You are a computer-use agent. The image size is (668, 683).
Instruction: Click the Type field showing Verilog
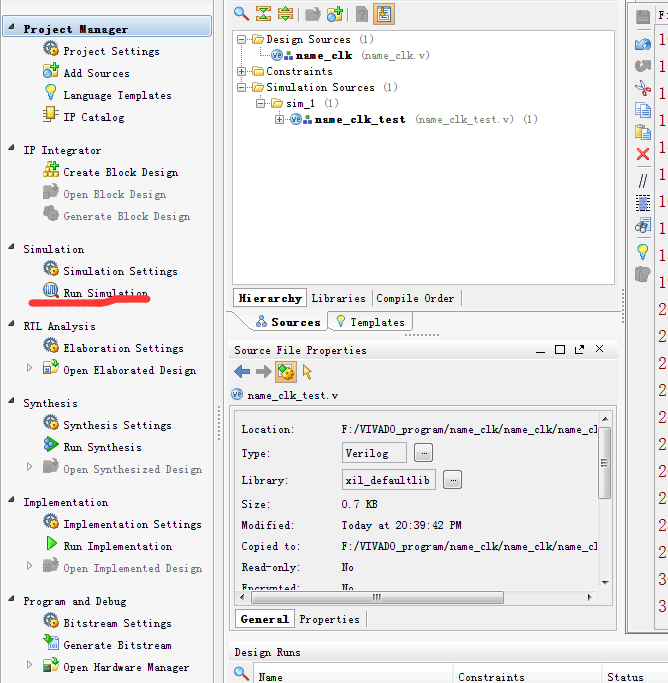(x=374, y=453)
